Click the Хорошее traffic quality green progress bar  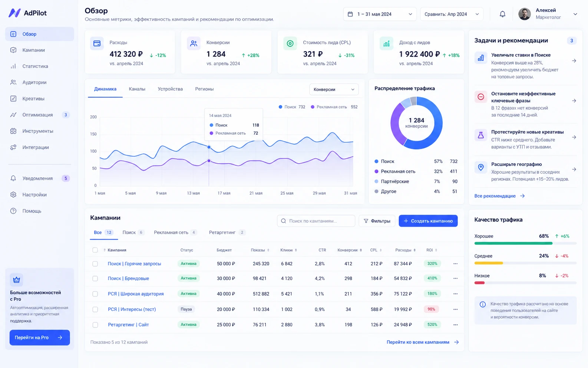click(513, 243)
